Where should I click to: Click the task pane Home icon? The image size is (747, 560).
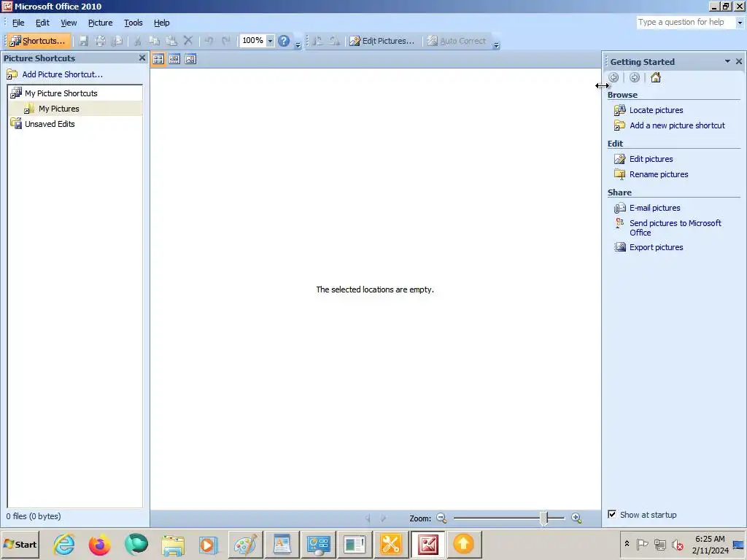pyautogui.click(x=656, y=77)
